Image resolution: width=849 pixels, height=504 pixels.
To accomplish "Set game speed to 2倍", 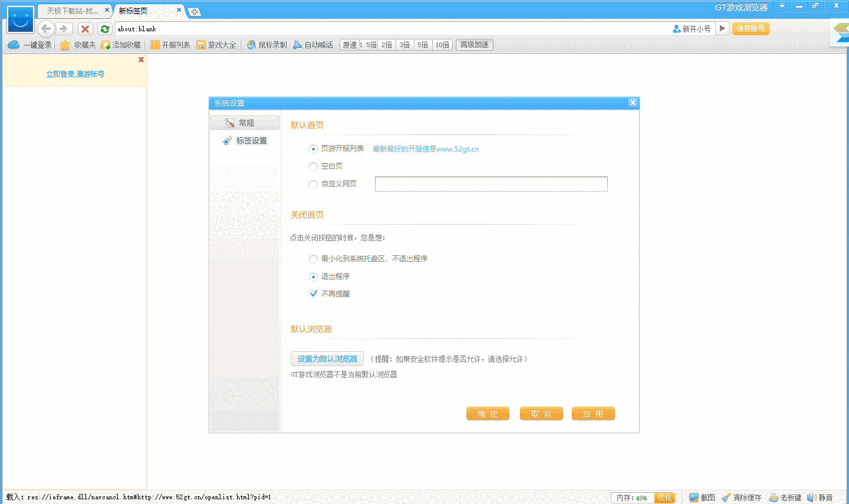I will [387, 45].
